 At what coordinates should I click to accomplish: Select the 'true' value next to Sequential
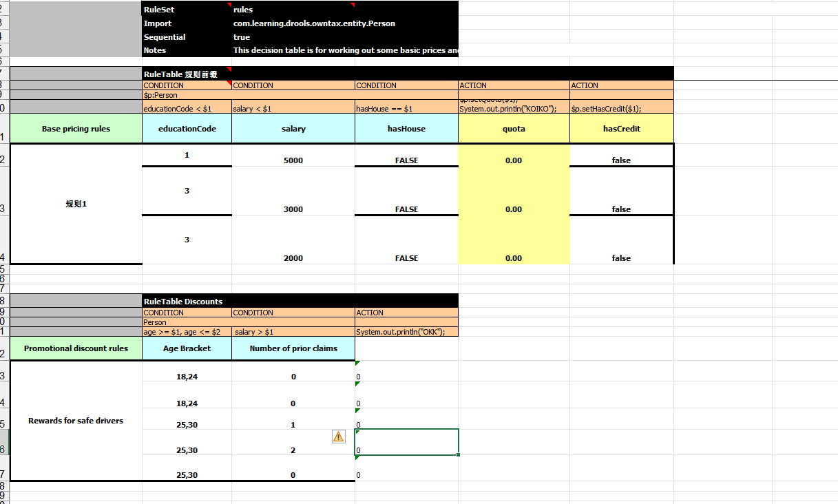tap(293, 36)
